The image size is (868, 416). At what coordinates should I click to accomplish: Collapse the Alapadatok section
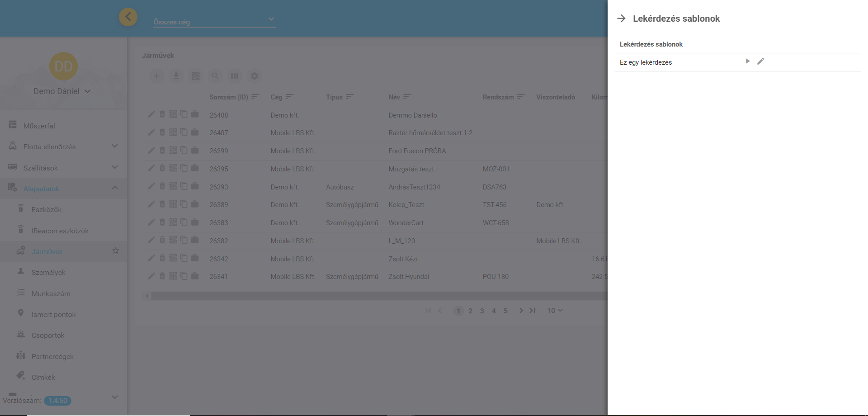pos(114,188)
